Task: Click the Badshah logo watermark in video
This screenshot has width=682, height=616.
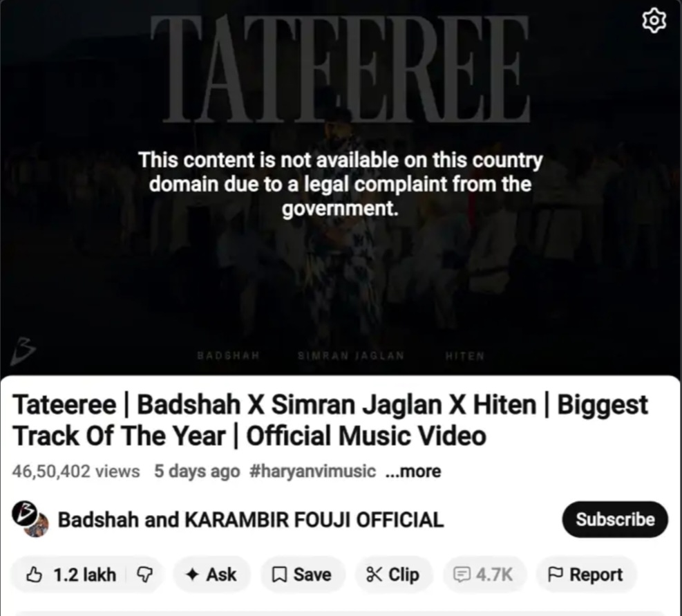Action: click(21, 351)
